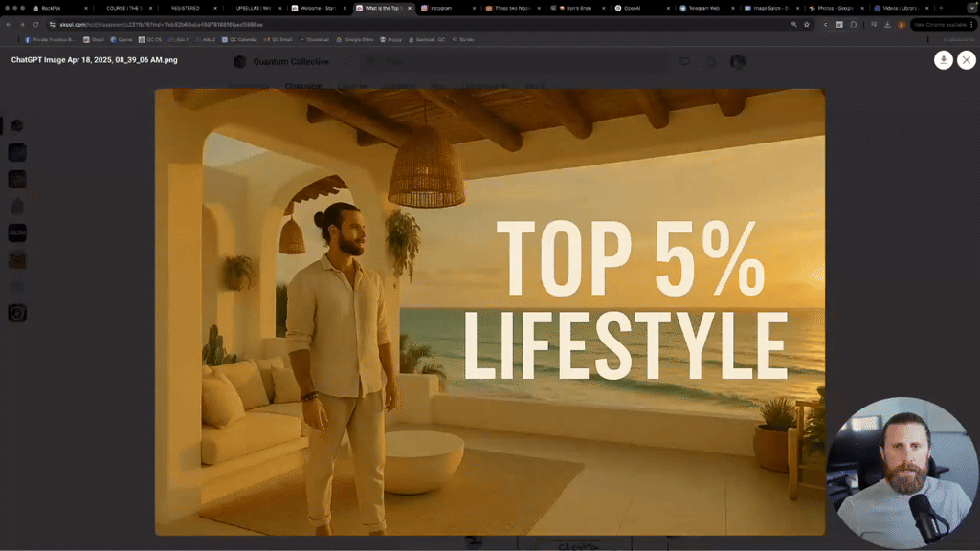Switch to the Image Salon tab

(770, 8)
